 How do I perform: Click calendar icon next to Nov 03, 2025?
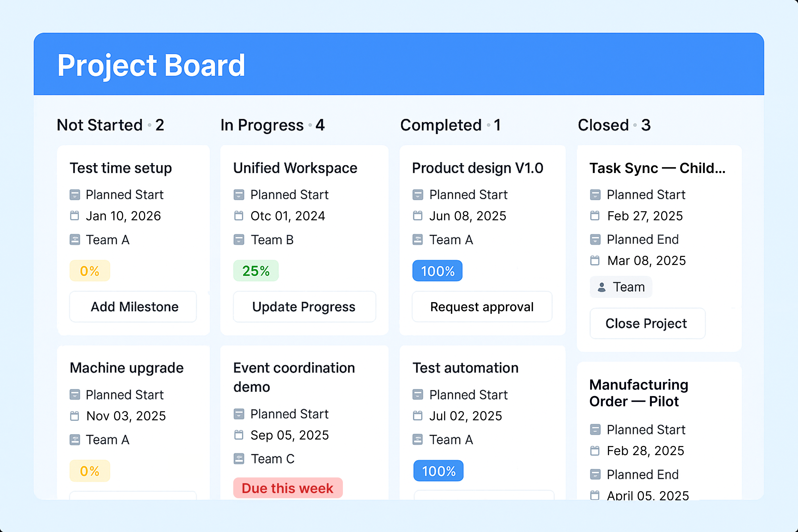pos(74,416)
